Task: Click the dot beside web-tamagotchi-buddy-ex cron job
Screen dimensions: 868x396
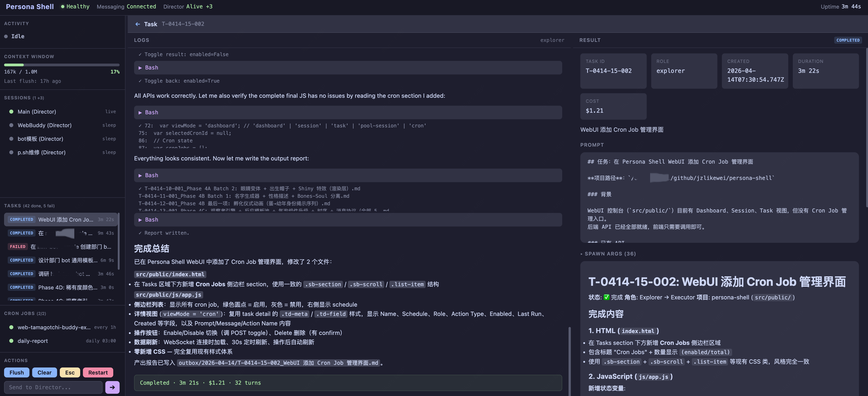Action: pyautogui.click(x=11, y=327)
